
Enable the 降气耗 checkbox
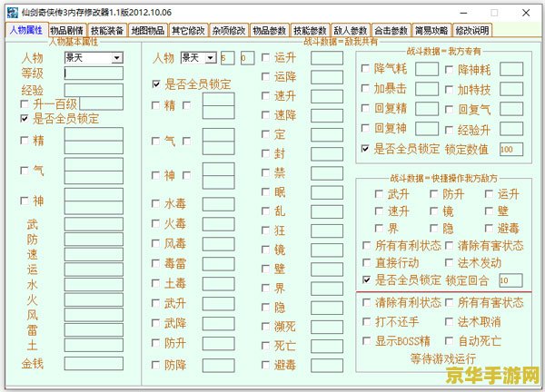(x=365, y=68)
